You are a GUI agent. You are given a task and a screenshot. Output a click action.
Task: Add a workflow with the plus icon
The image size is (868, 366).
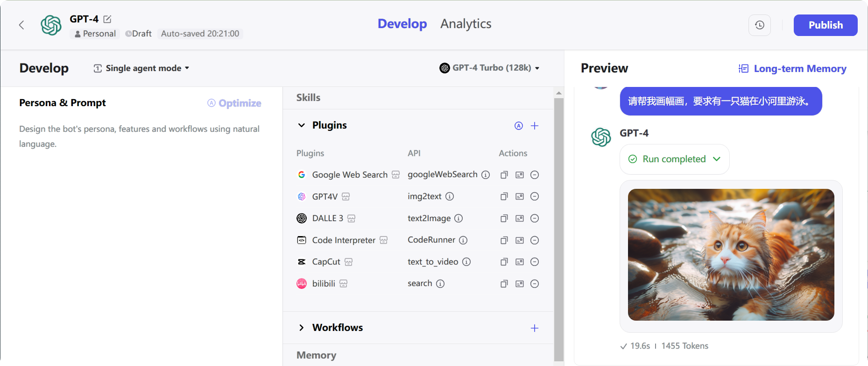(x=535, y=328)
